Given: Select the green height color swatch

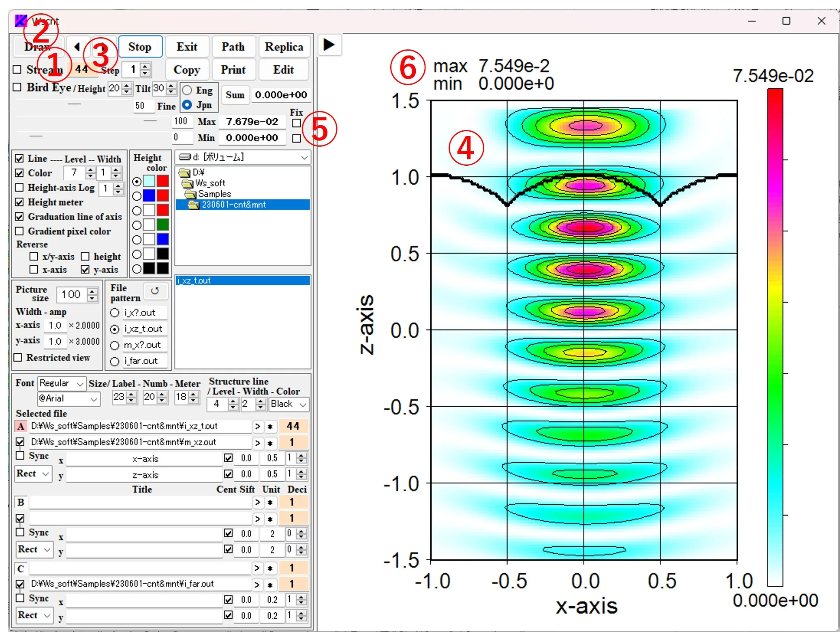Looking at the screenshot, I should (163, 225).
